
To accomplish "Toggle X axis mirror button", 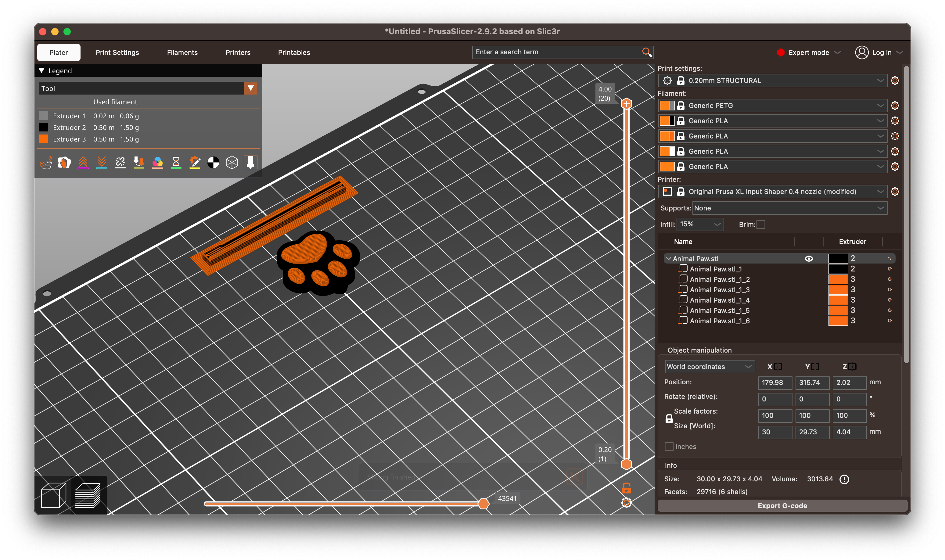I will pyautogui.click(x=778, y=366).
